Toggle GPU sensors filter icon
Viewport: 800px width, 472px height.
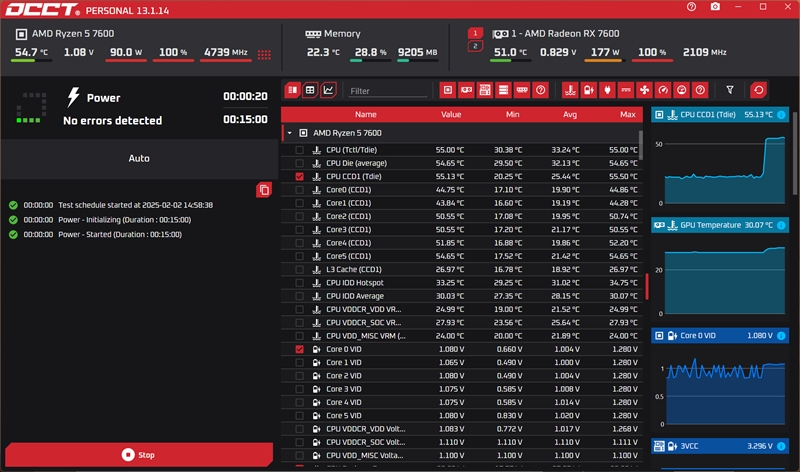point(466,90)
